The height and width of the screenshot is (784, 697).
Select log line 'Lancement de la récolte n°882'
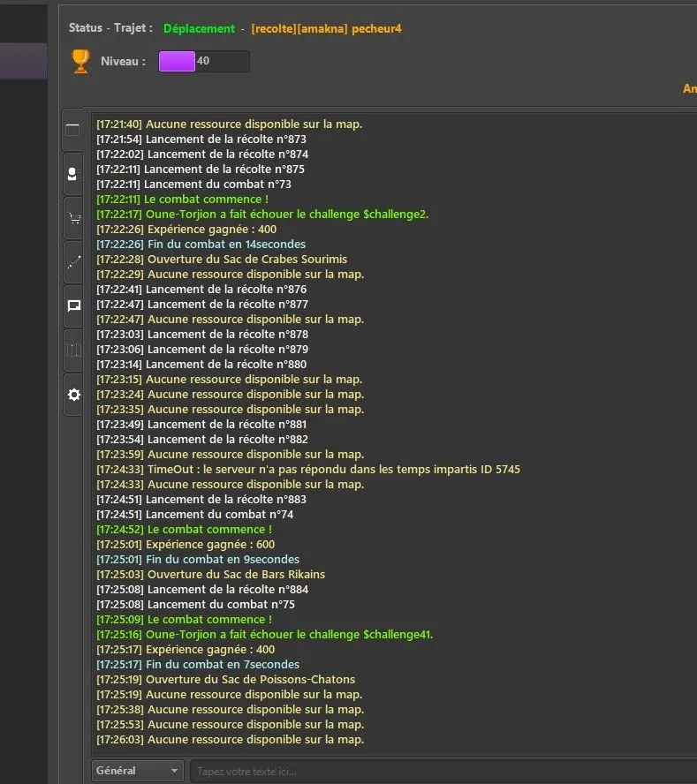coord(202,439)
